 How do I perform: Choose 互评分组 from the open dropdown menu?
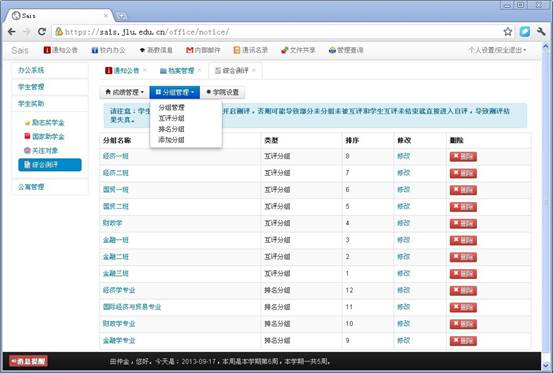[x=171, y=118]
